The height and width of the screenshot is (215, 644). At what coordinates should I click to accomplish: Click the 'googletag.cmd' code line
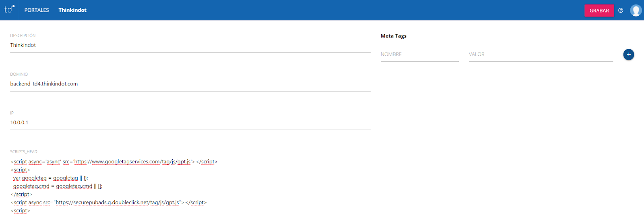58,186
